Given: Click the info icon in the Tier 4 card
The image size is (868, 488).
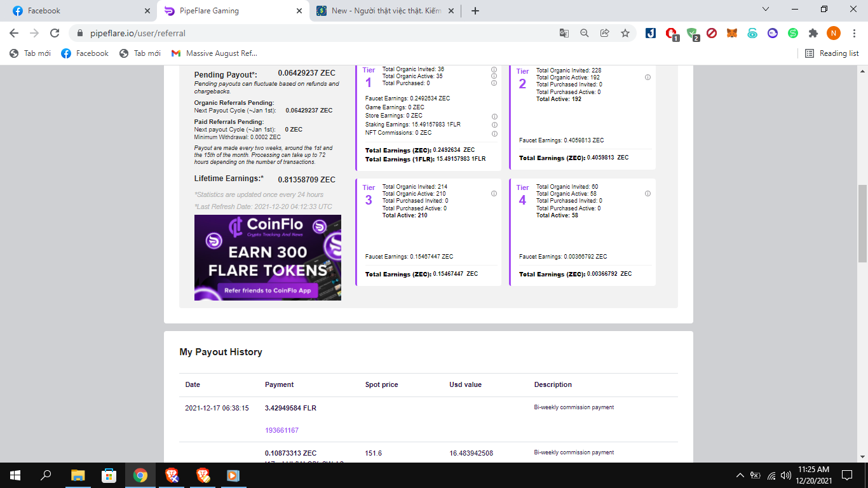Looking at the screenshot, I should (648, 194).
